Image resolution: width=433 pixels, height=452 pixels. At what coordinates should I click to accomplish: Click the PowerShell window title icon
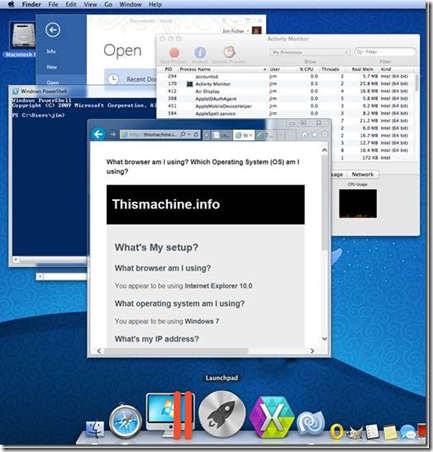(x=15, y=91)
